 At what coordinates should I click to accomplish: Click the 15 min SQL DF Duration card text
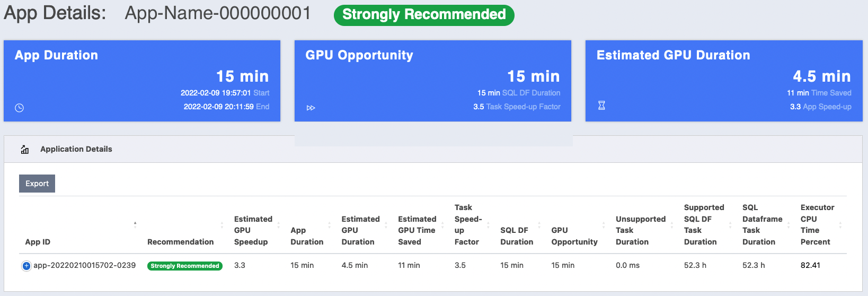pyautogui.click(x=519, y=93)
